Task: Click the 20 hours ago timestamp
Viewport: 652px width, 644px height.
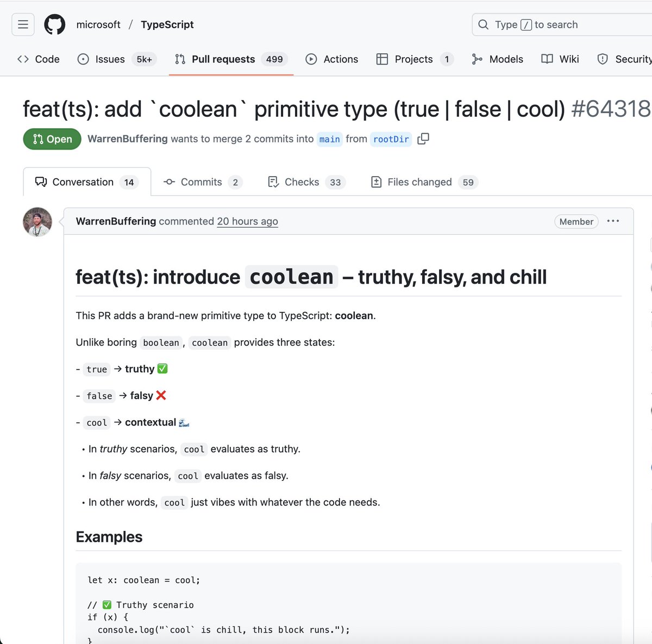Action: point(247,221)
